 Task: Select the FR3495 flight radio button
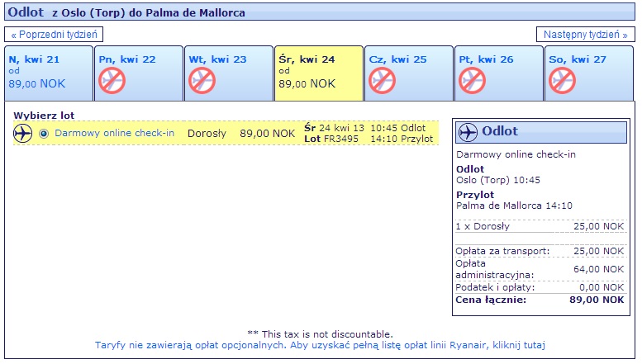tap(44, 134)
